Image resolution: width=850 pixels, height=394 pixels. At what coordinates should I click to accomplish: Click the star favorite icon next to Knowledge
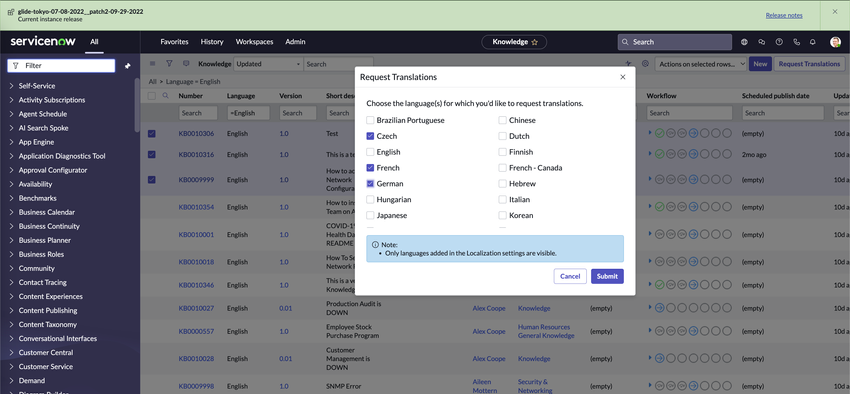coord(535,42)
